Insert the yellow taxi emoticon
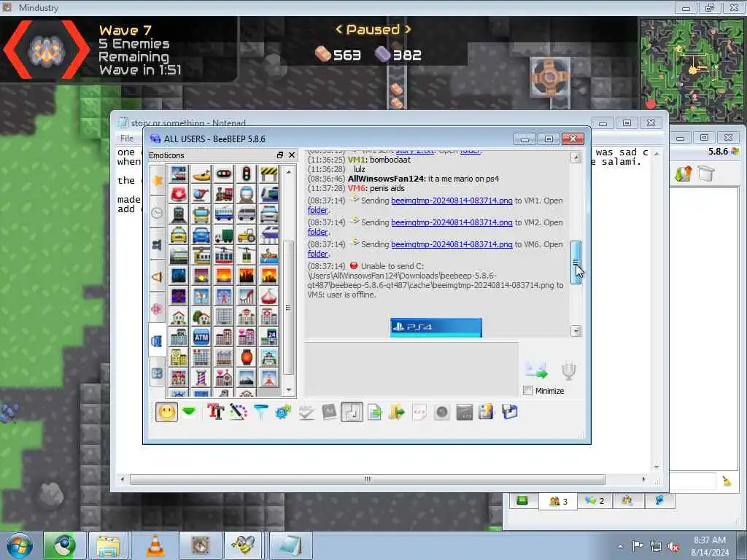The height and width of the screenshot is (560, 747). (x=179, y=235)
